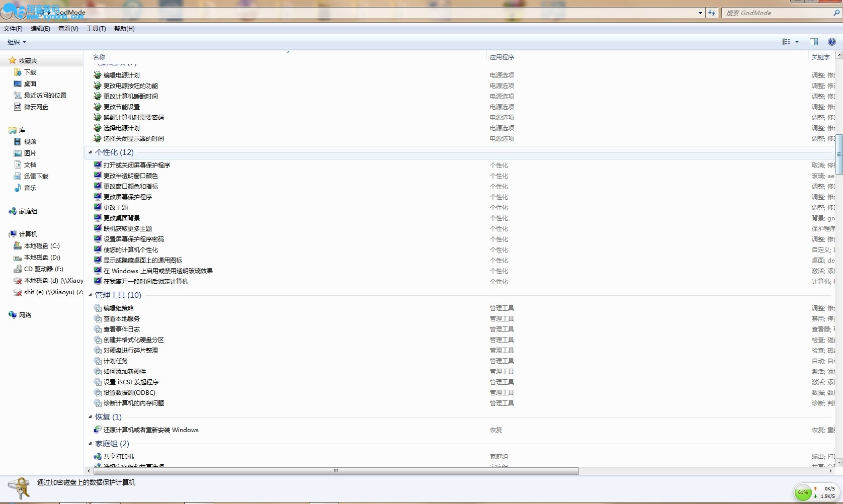Select 唤醒计算机时需要密码 entry
This screenshot has height=504, width=843.
coord(134,117)
